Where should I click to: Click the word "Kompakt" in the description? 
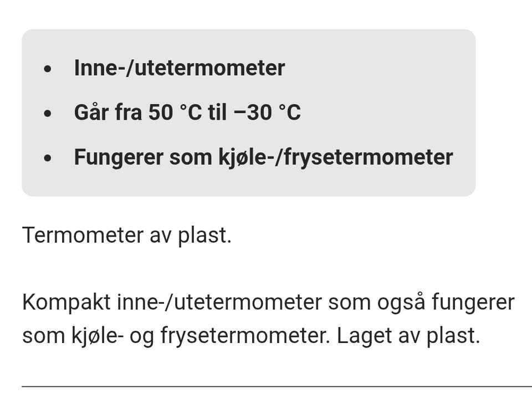click(66, 302)
